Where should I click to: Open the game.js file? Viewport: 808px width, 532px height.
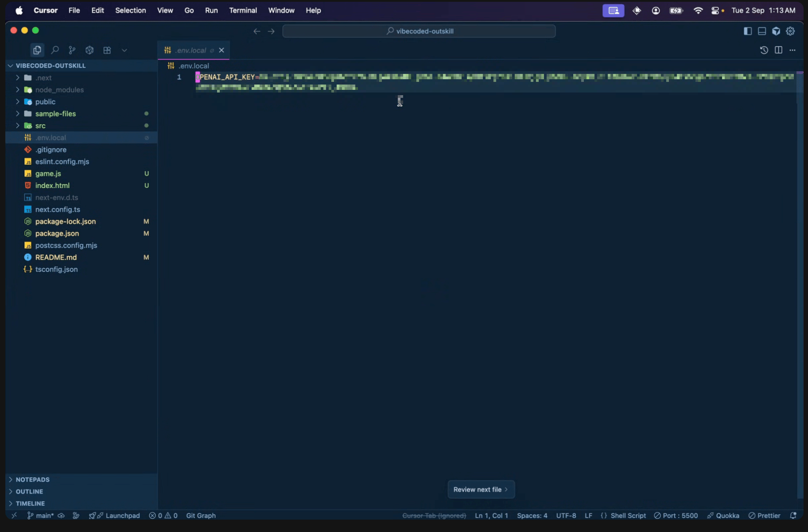pyautogui.click(x=82, y=173)
